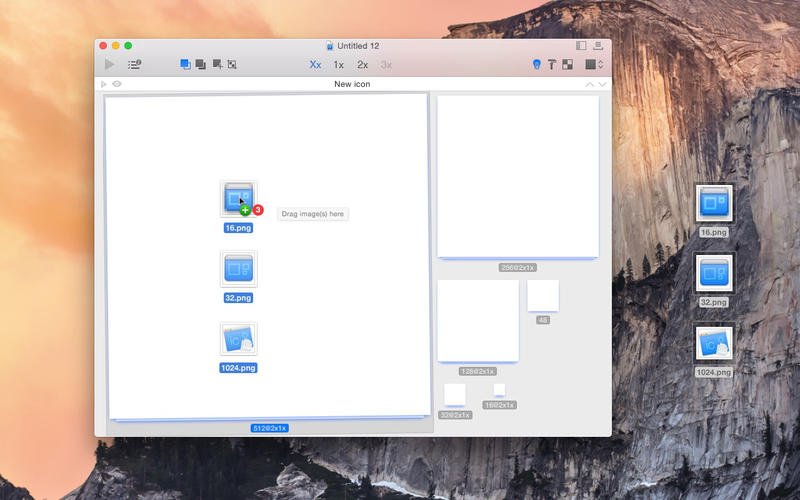Viewport: 800px width, 500px height.
Task: Click the text T tool icon
Action: coord(552,65)
